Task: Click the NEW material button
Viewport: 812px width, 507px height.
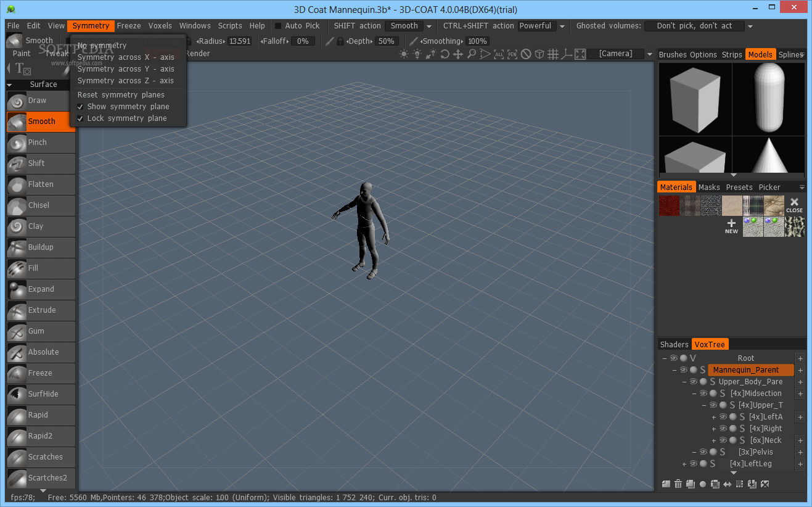Action: (731, 226)
